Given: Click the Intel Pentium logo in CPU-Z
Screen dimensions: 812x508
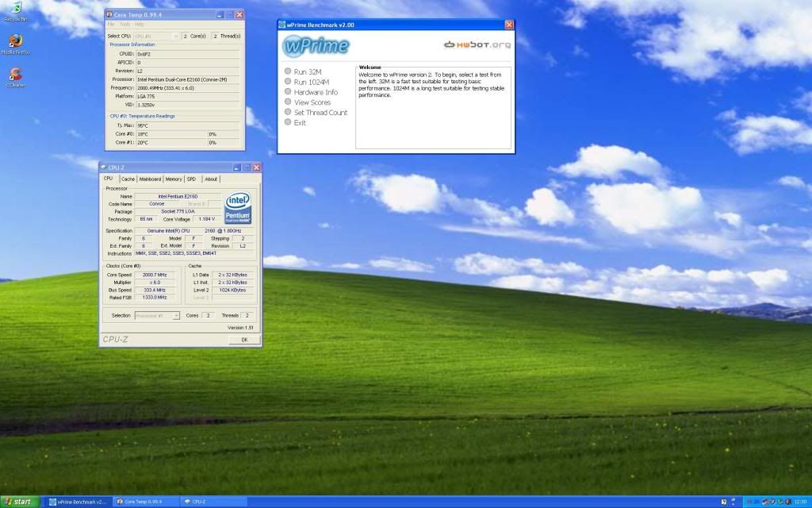Looking at the screenshot, I should point(238,207).
